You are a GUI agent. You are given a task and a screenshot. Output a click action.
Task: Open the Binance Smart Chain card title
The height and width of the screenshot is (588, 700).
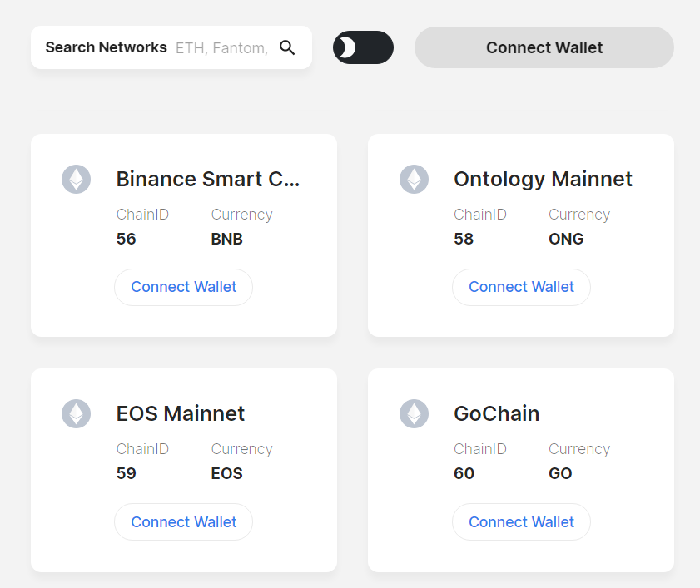pyautogui.click(x=207, y=179)
